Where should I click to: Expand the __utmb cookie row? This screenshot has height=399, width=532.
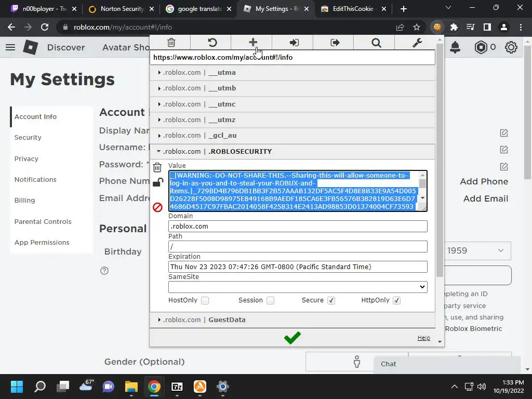pyautogui.click(x=292, y=88)
